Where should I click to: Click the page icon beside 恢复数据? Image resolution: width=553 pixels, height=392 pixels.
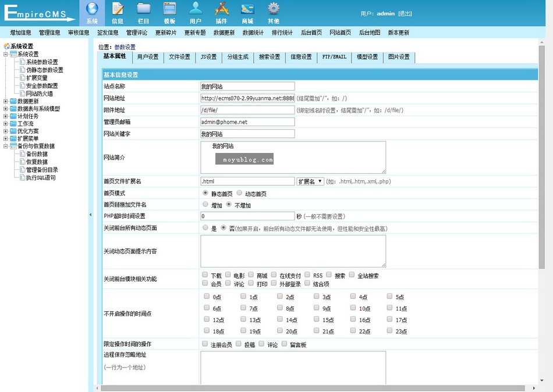pos(23,162)
